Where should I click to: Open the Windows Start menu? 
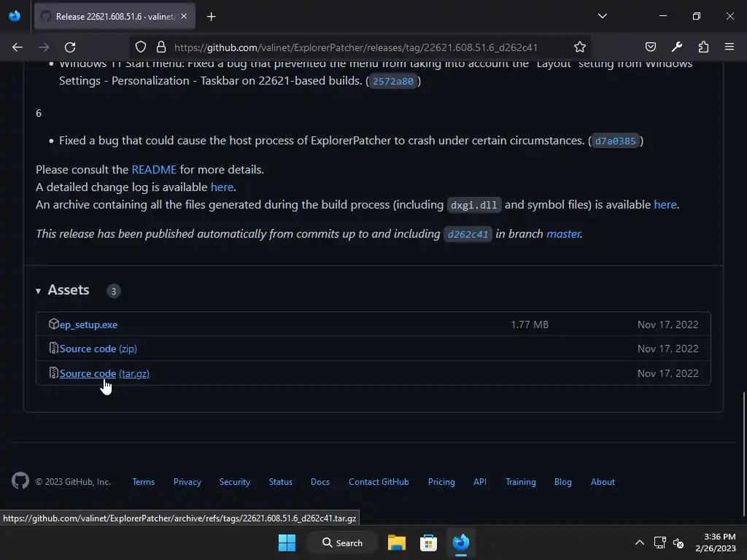(287, 542)
